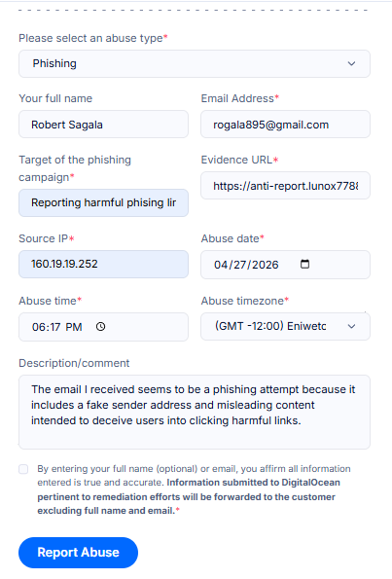
Task: Select the day segment 27 of Abuse date
Action: (x=239, y=265)
